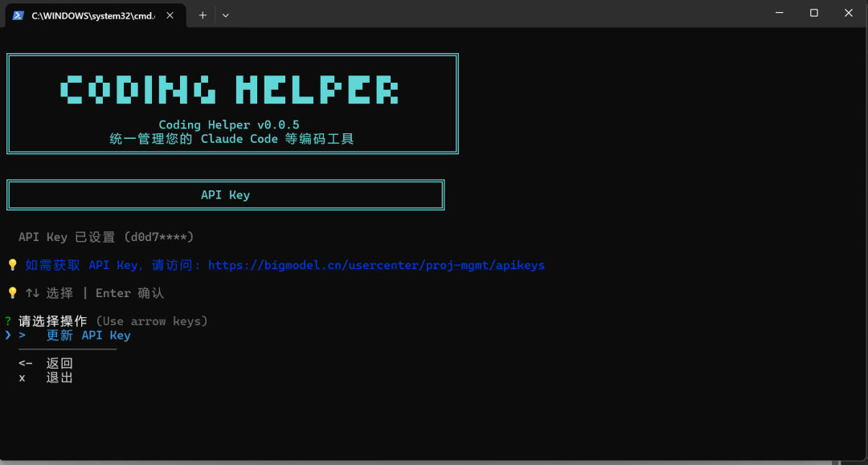868x465 pixels.
Task: Select the 更新 API Key option
Action: point(88,336)
